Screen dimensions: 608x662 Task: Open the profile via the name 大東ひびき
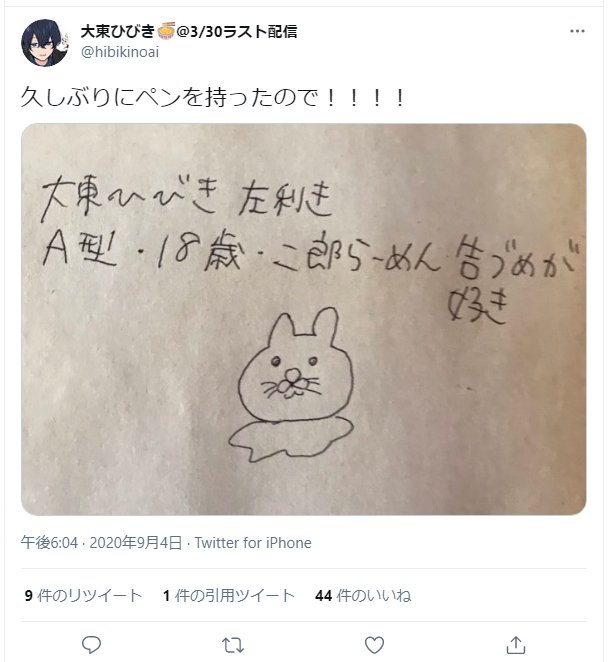click(x=118, y=31)
